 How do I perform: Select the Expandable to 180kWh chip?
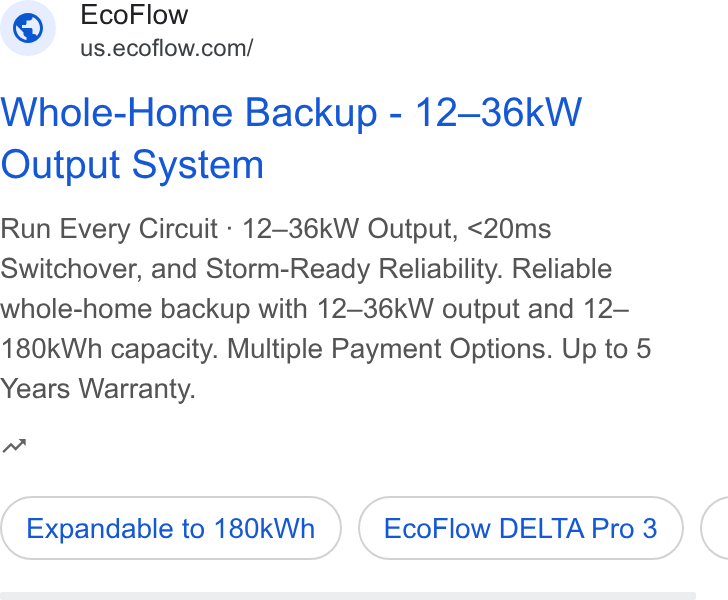coord(171,528)
